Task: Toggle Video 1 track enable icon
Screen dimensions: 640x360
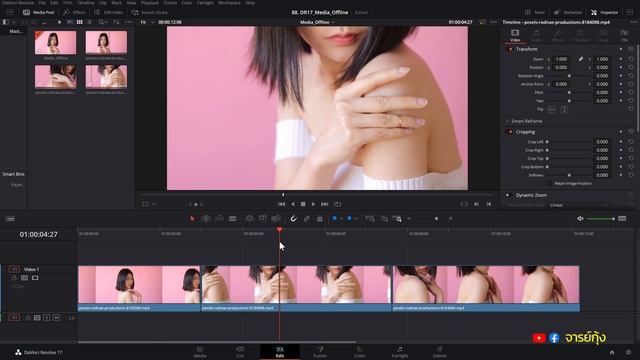Action: tap(35, 278)
